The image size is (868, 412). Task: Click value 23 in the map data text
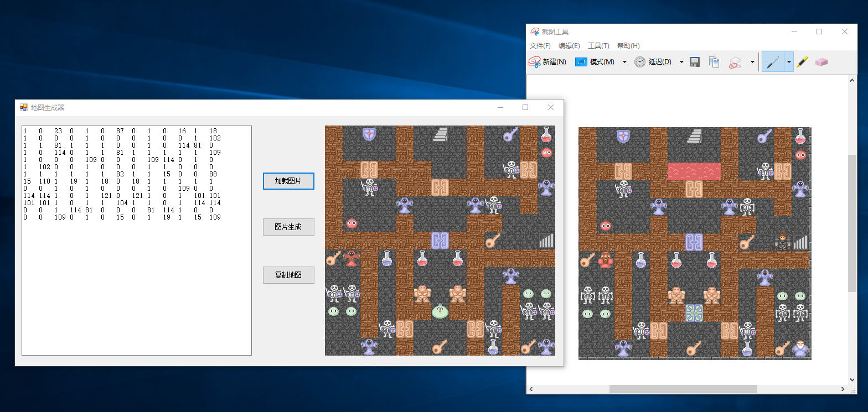coord(58,131)
